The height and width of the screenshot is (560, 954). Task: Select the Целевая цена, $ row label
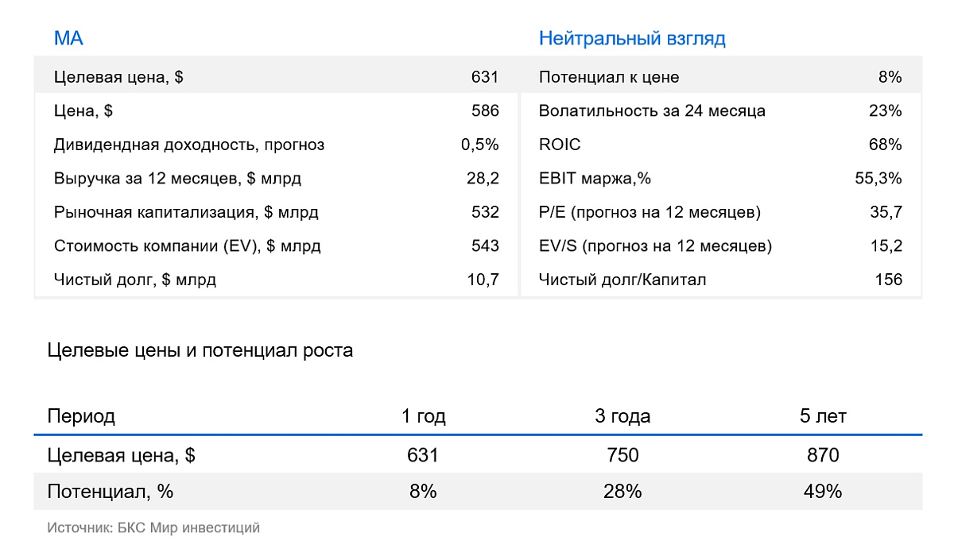tap(119, 77)
